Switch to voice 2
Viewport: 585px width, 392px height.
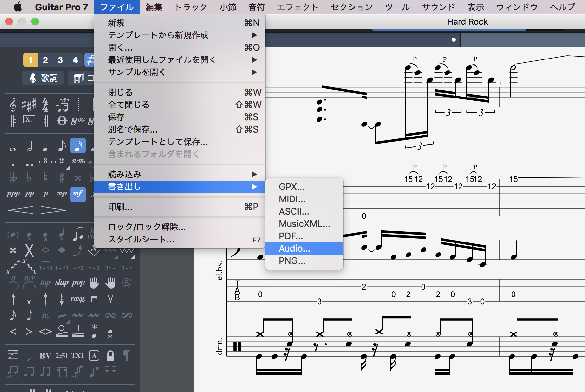(45, 60)
